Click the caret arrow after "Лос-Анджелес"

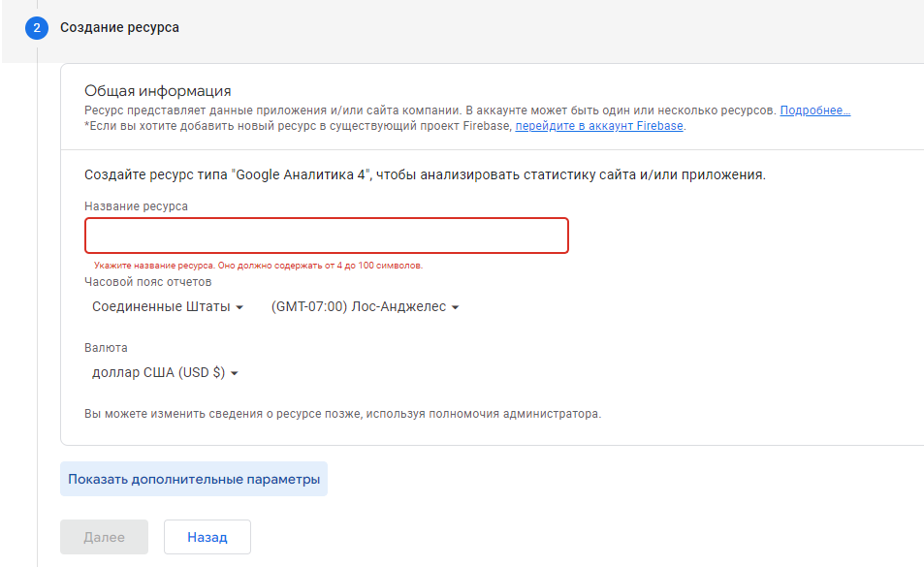[x=455, y=307]
